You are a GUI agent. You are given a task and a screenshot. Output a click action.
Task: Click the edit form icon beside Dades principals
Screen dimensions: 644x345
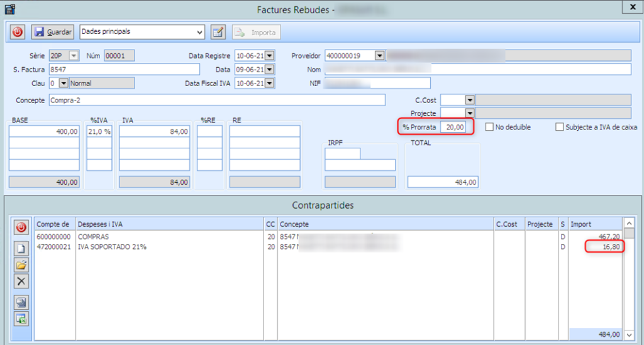pos(218,32)
